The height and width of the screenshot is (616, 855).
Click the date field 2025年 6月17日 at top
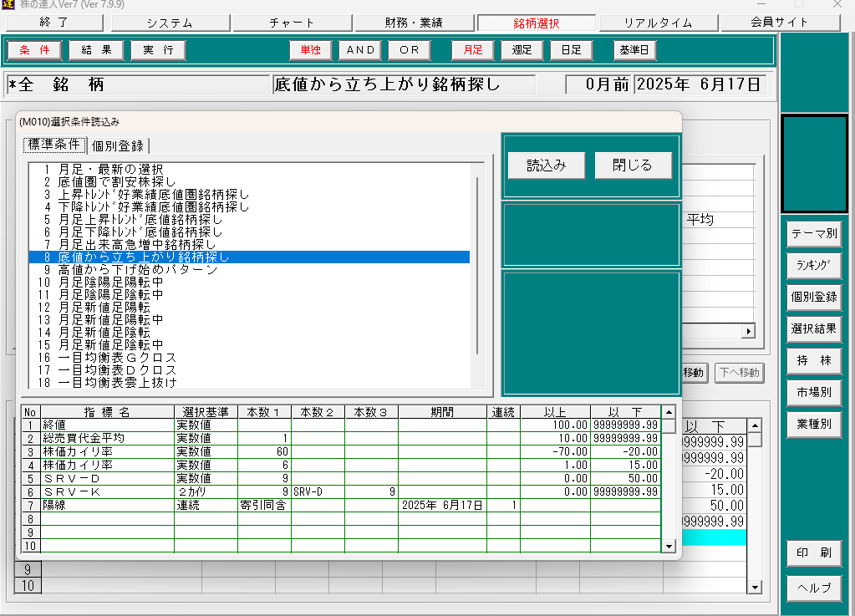(699, 84)
